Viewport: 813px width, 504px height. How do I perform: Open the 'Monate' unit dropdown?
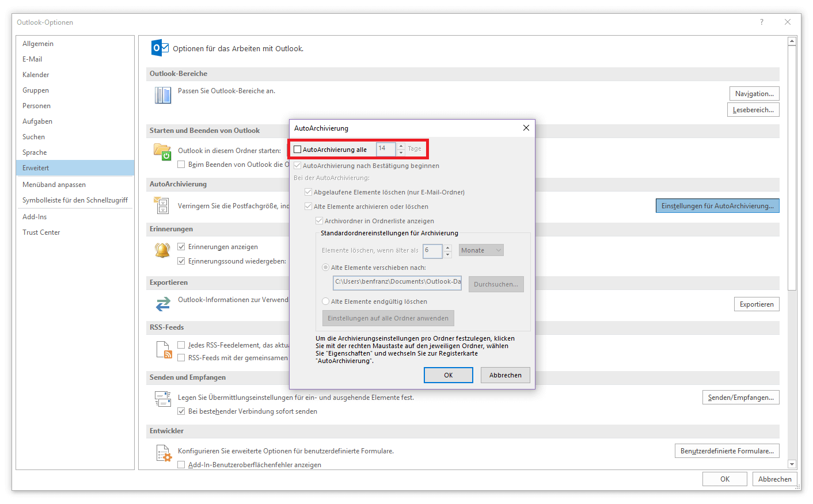tap(481, 250)
